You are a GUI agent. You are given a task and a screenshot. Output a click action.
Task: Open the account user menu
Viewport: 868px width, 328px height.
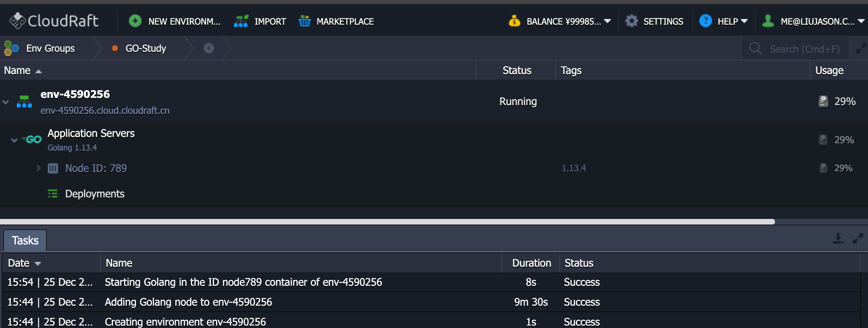coord(861,21)
